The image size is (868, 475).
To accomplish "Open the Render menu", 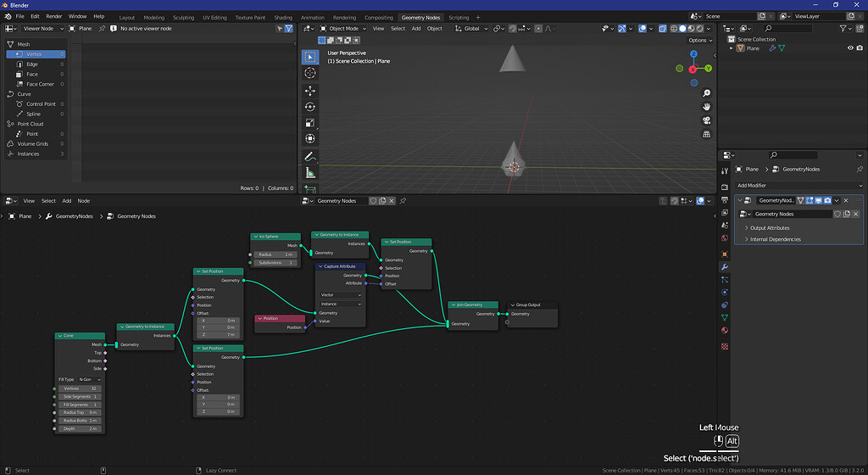I will coord(53,17).
